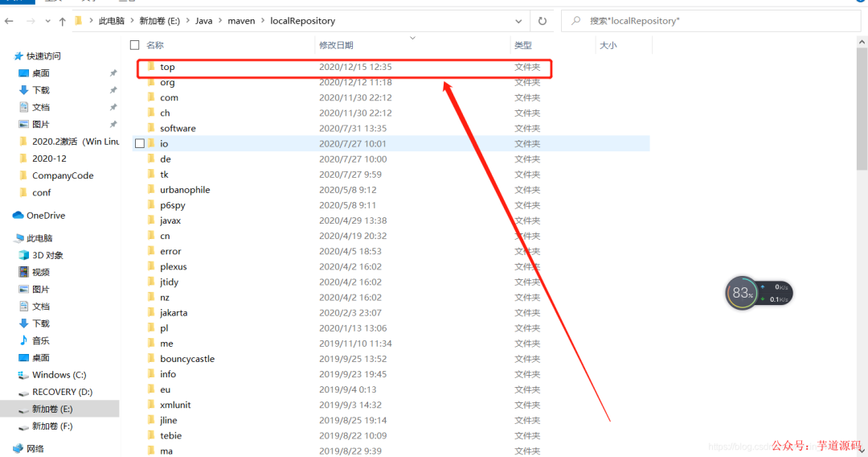Open the conf quick access folder
Image resolution: width=868 pixels, height=457 pixels.
coord(41,193)
